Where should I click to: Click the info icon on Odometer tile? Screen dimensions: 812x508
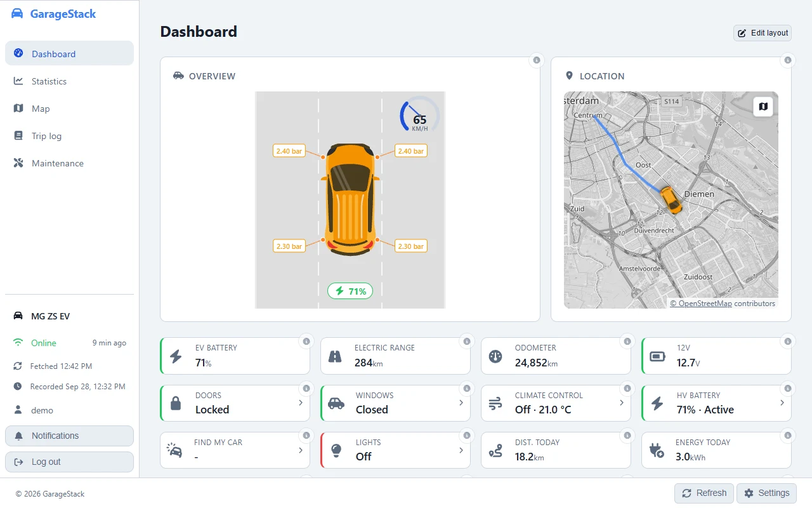tap(627, 342)
